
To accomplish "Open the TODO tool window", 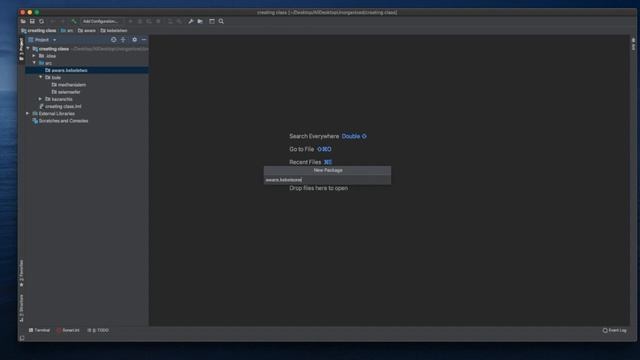I will click(x=98, y=330).
